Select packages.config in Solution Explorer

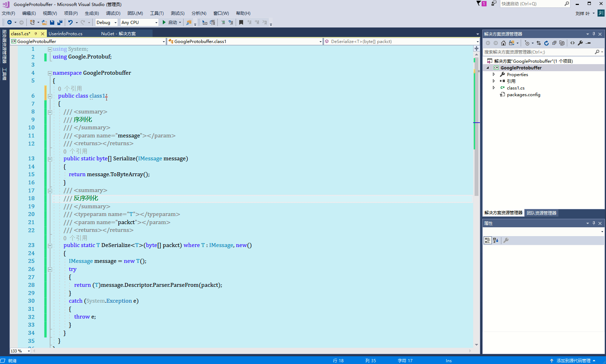[x=523, y=95]
